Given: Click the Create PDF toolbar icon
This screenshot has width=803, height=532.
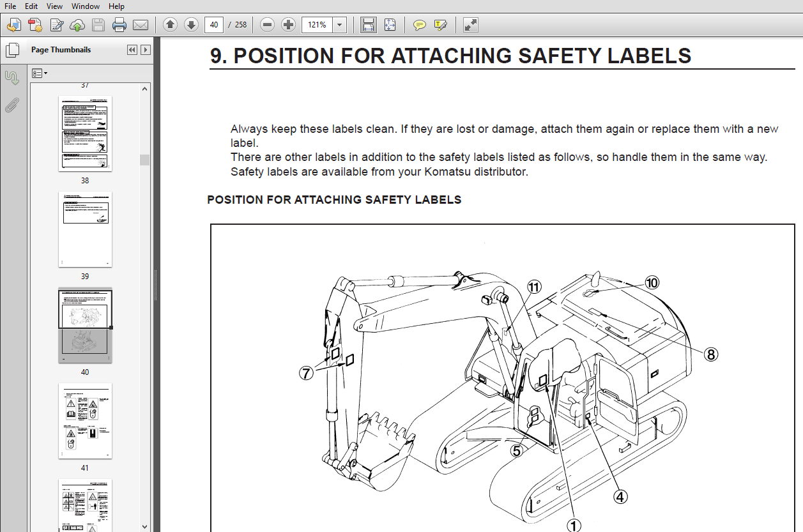Looking at the screenshot, I should coord(35,25).
